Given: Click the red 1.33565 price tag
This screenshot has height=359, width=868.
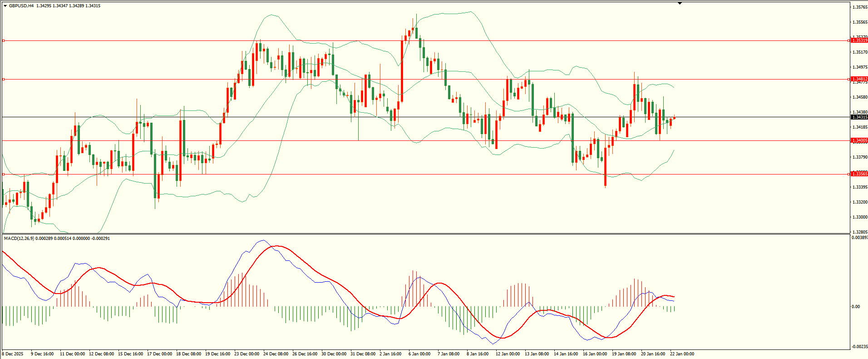Looking at the screenshot, I should tap(859, 174).
